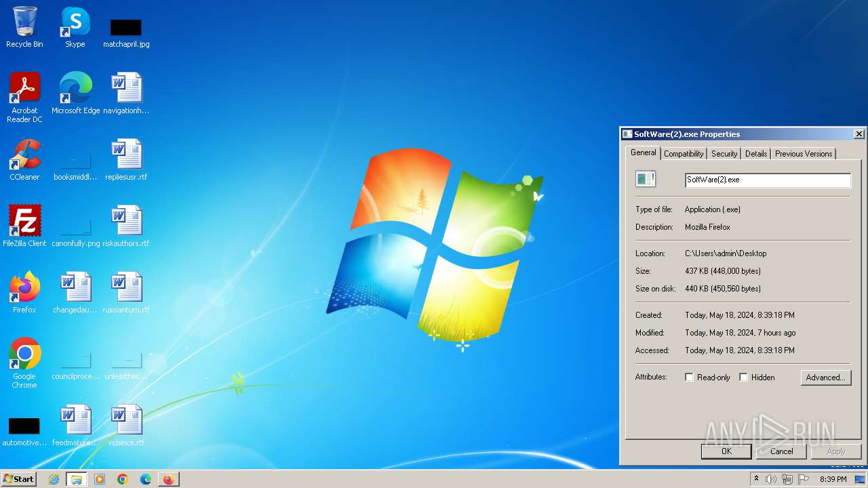The height and width of the screenshot is (488, 868).
Task: Click the SoftWare(2).exe filename field
Action: pos(768,180)
